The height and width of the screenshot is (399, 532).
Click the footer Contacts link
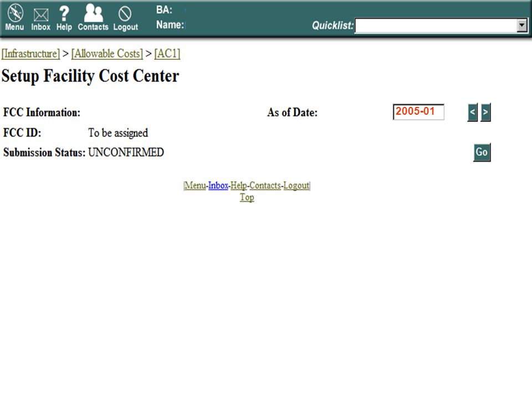click(265, 186)
